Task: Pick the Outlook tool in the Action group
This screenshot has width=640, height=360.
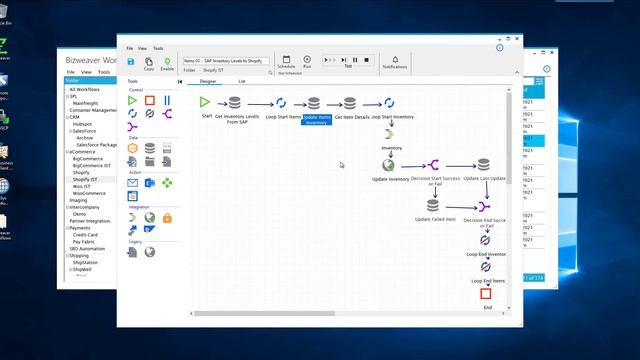Action: click(150, 183)
